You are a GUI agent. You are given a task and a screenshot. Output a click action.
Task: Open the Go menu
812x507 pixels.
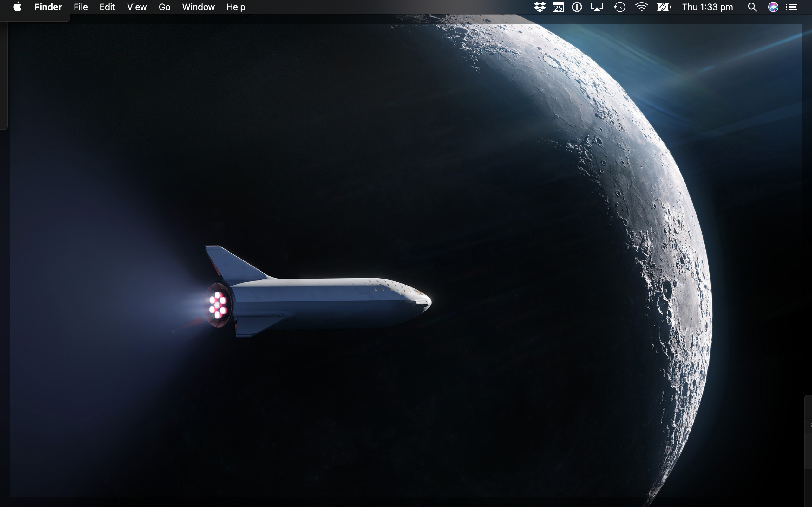click(164, 7)
